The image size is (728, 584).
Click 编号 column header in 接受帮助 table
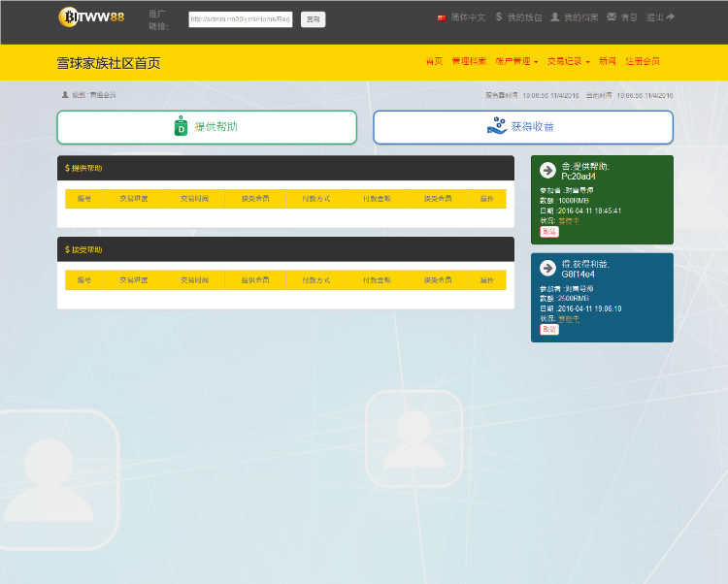[x=84, y=280]
